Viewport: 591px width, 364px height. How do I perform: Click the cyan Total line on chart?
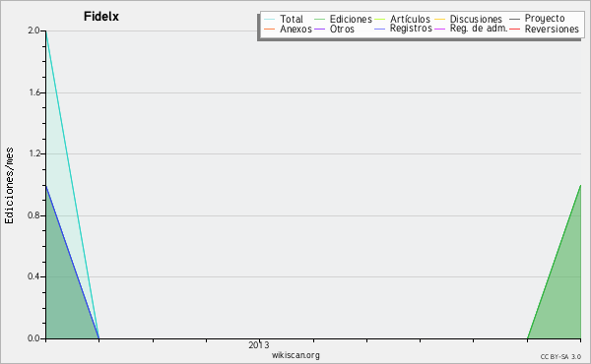(x=72, y=184)
